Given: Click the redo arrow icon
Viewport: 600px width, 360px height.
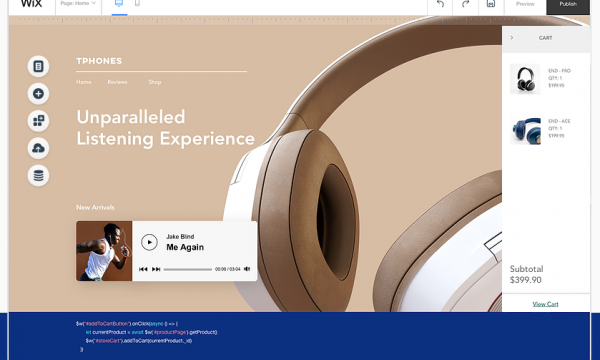Looking at the screenshot, I should tap(465, 4).
